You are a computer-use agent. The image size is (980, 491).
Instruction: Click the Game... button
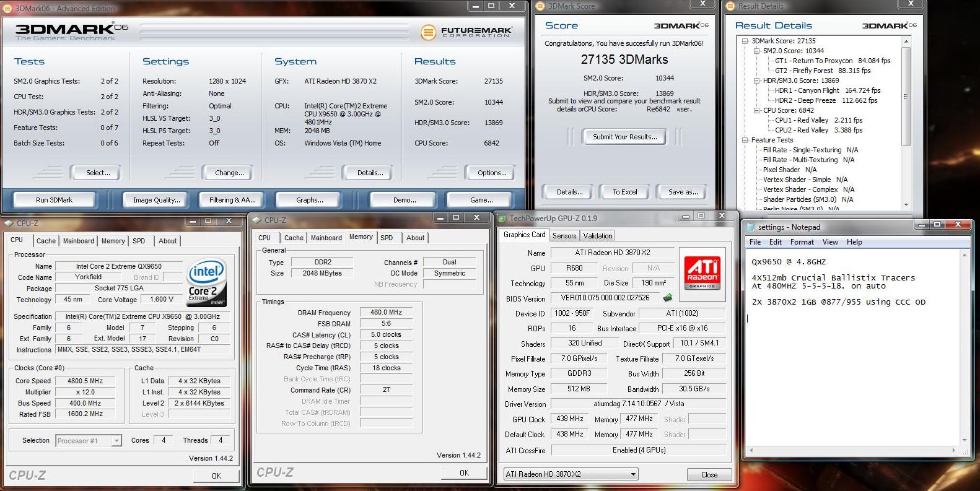(x=479, y=200)
